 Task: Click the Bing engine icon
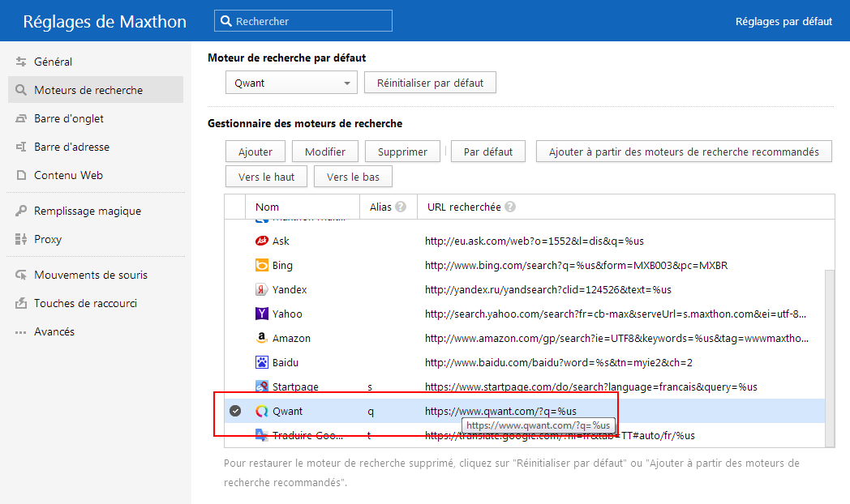click(x=262, y=265)
